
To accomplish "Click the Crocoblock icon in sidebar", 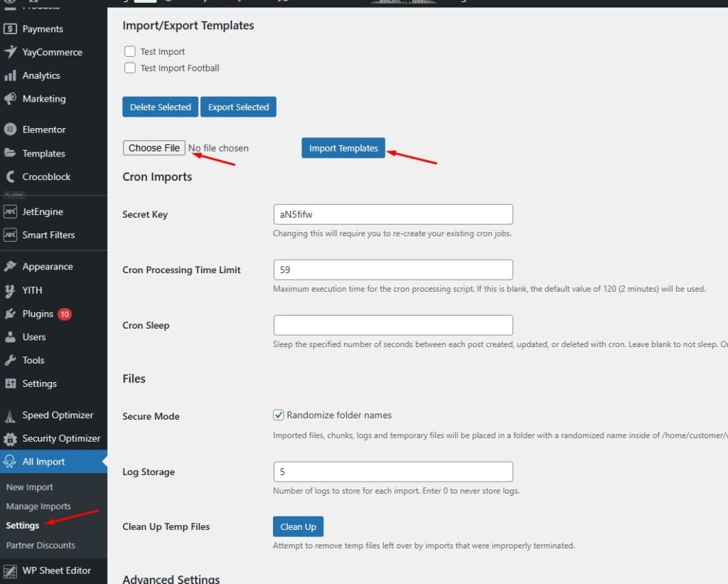I will pyautogui.click(x=10, y=176).
